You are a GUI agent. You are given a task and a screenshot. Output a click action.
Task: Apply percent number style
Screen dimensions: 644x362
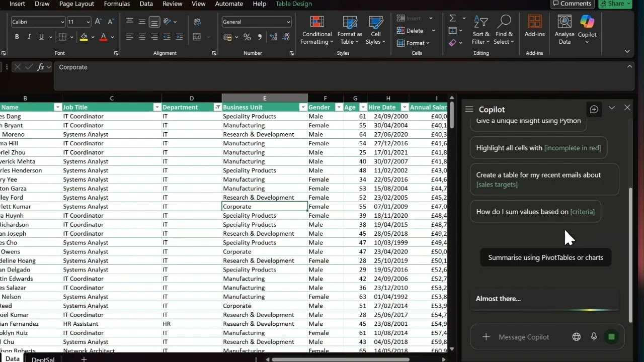(x=247, y=37)
